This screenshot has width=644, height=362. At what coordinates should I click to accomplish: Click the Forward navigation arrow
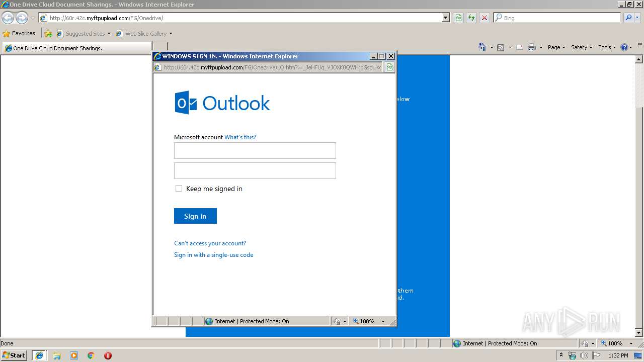click(x=22, y=18)
